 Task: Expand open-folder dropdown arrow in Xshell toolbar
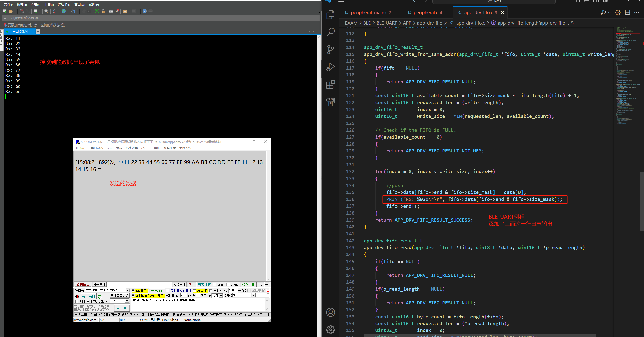(15, 11)
